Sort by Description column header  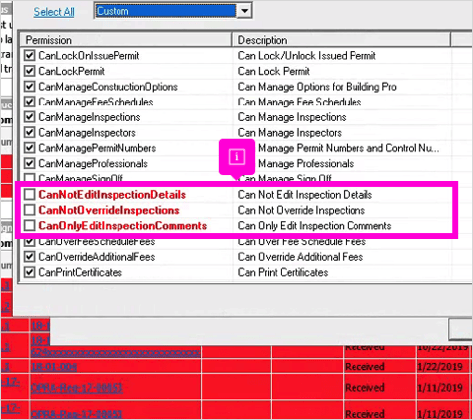click(341, 40)
